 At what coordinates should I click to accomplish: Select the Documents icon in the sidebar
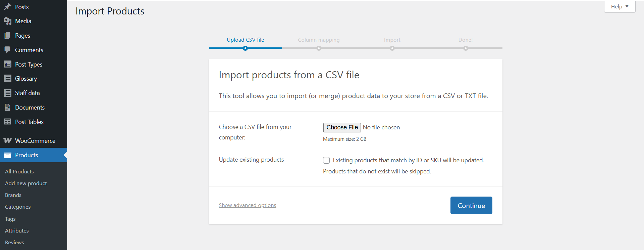coord(8,107)
